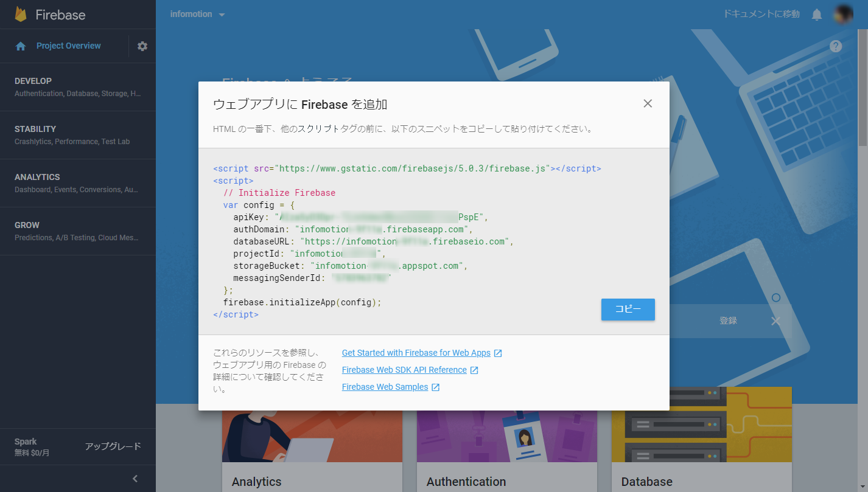Click the help question mark icon
Image resolution: width=868 pixels, height=492 pixels.
(x=836, y=45)
